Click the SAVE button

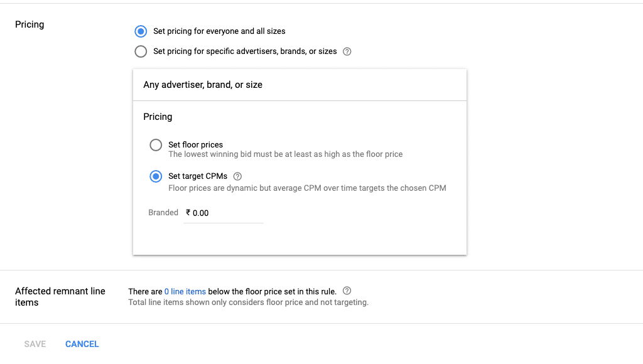click(35, 344)
